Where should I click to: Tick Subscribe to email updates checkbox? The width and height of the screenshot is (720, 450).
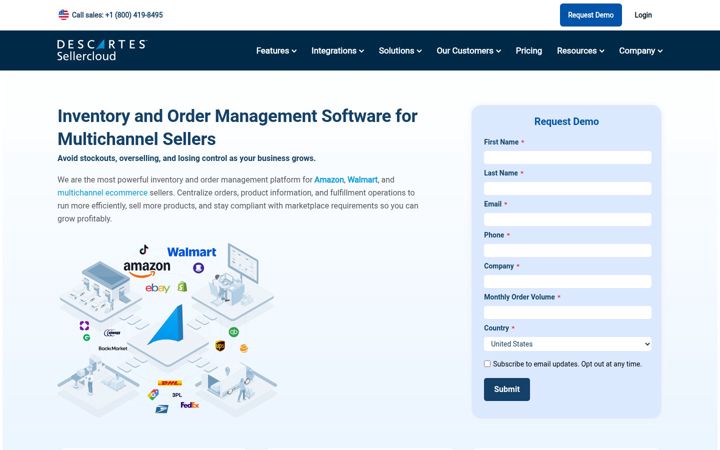click(487, 364)
